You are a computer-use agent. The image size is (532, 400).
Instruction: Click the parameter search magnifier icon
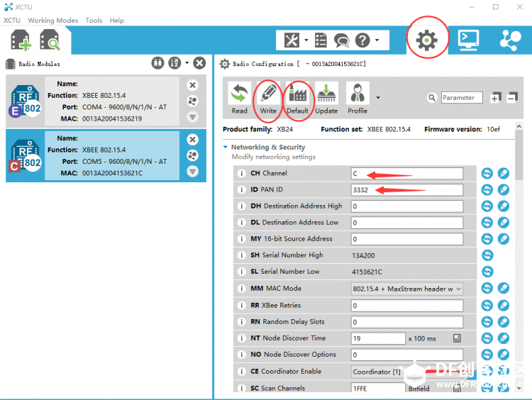[431, 98]
